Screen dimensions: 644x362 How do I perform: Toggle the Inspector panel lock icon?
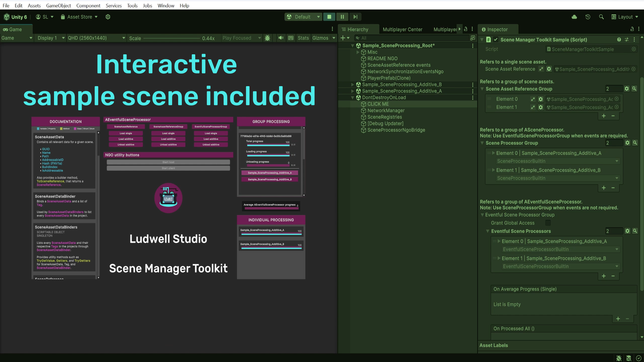632,29
